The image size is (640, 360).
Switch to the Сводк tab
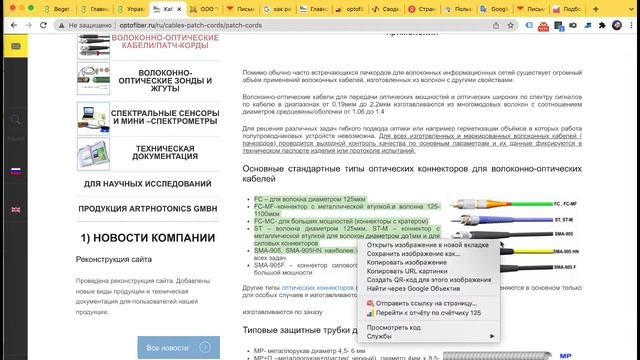click(386, 9)
